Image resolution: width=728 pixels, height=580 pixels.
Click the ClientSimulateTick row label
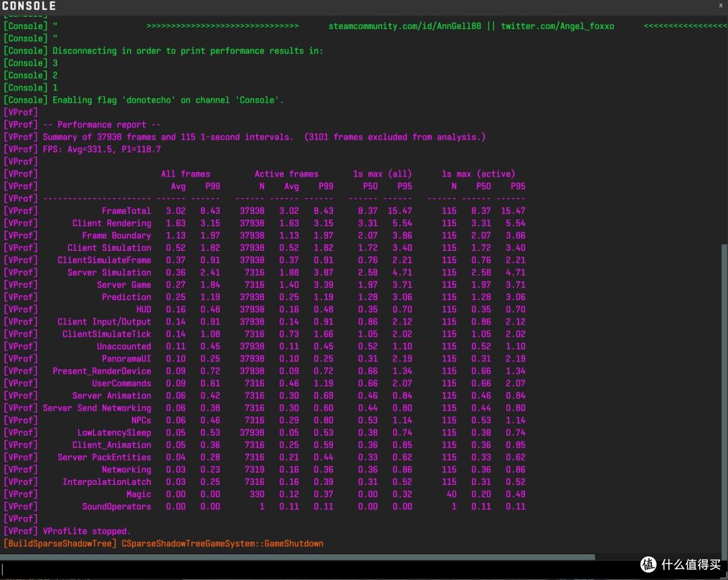(107, 334)
